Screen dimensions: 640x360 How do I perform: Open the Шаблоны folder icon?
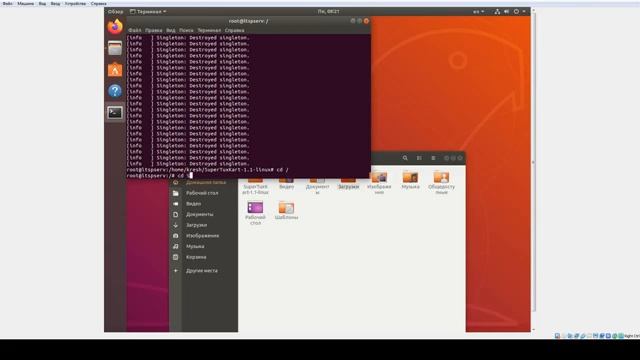[x=286, y=208]
